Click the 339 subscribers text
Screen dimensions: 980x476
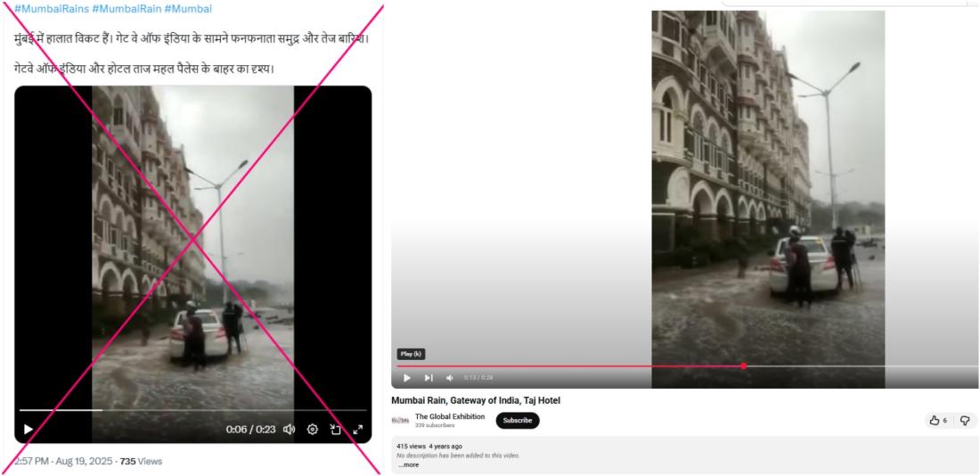pyautogui.click(x=435, y=425)
